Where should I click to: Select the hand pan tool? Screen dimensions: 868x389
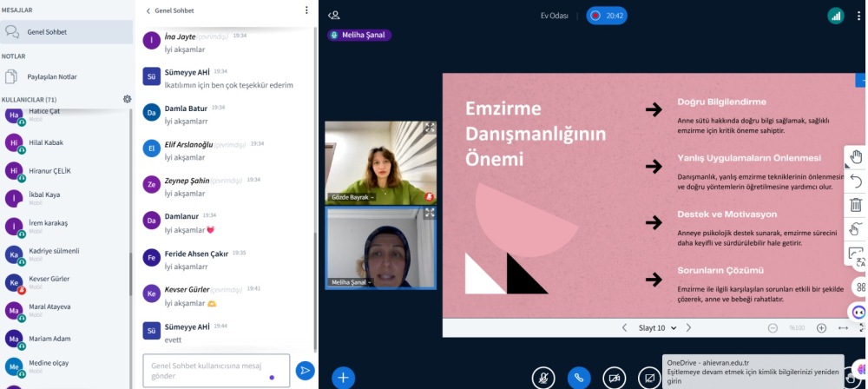pyautogui.click(x=856, y=156)
